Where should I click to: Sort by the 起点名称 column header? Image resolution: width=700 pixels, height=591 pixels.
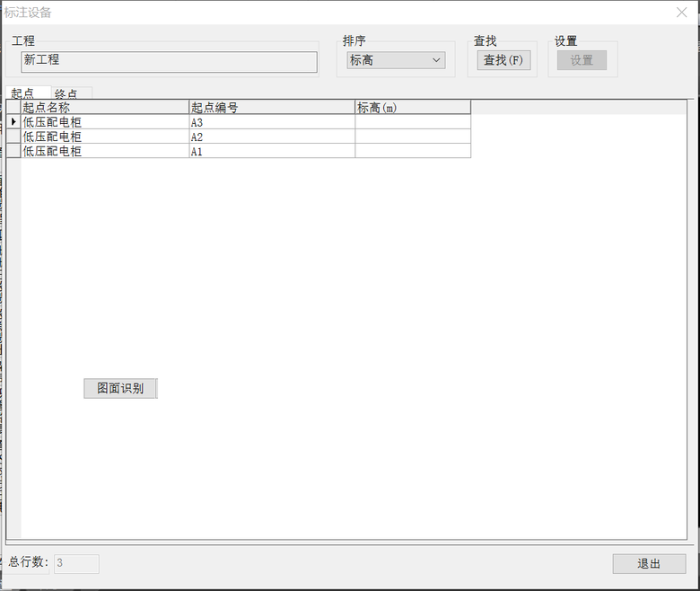[x=104, y=107]
